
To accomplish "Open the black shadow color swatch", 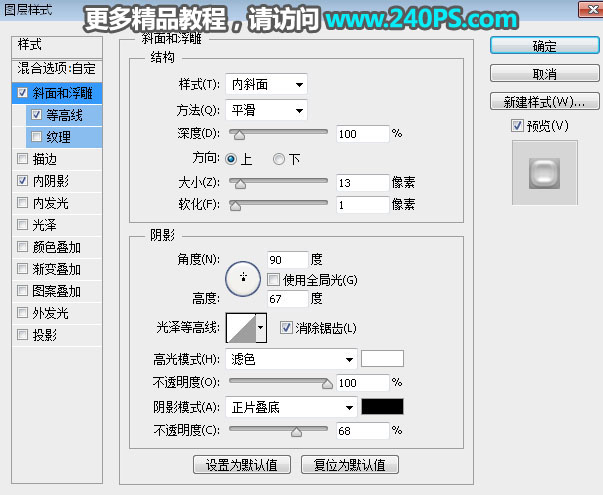I will coord(382,407).
